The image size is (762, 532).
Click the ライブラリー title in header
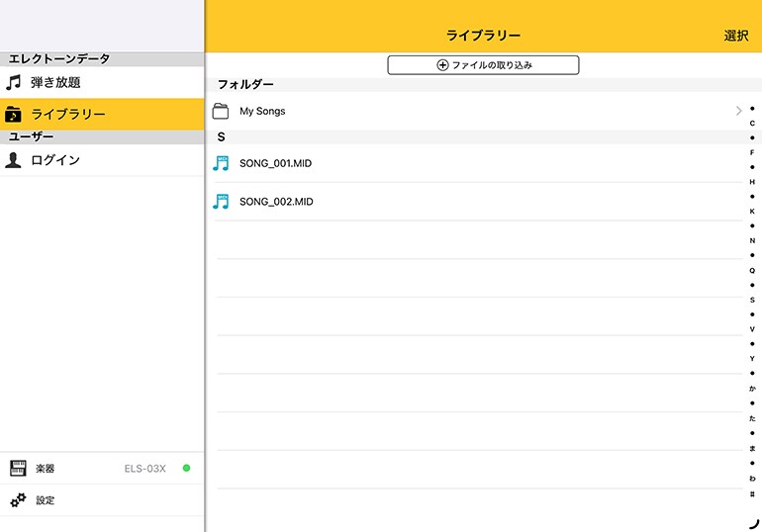click(x=483, y=36)
